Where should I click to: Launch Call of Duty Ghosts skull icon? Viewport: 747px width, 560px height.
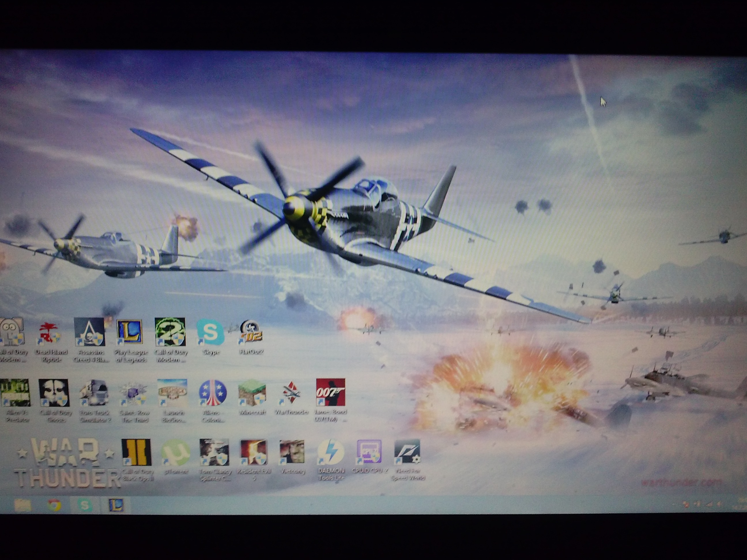54,393
